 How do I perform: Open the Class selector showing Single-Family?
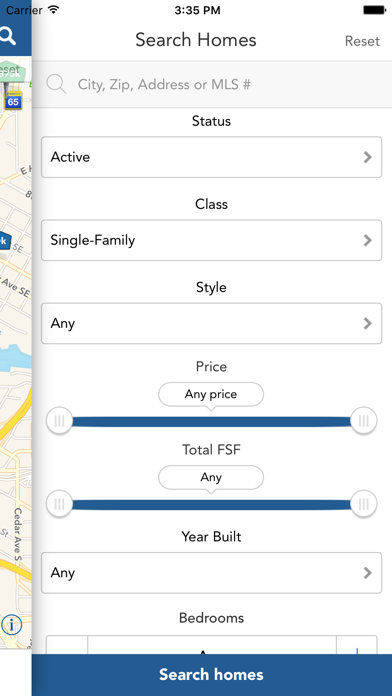click(211, 240)
